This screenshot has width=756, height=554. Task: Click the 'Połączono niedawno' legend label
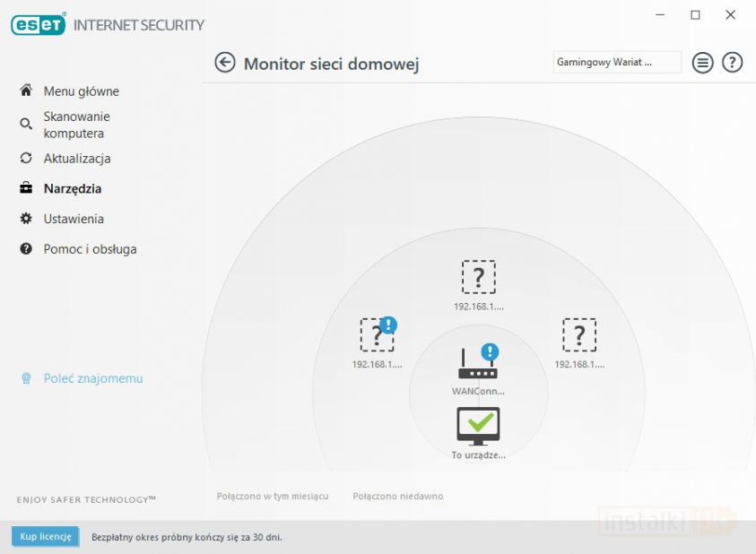pyautogui.click(x=397, y=497)
